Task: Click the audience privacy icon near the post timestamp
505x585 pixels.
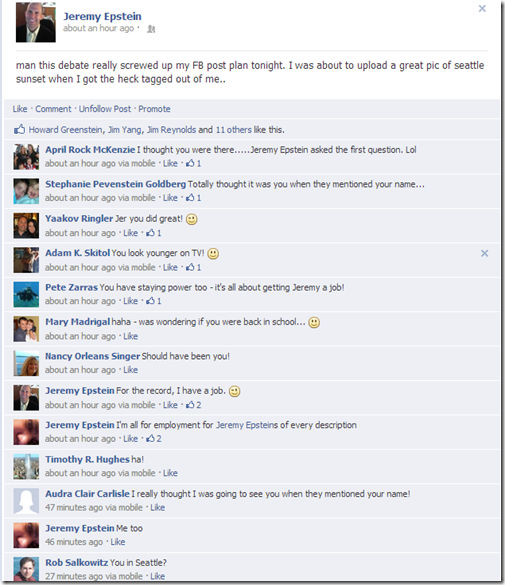Action: [151, 29]
